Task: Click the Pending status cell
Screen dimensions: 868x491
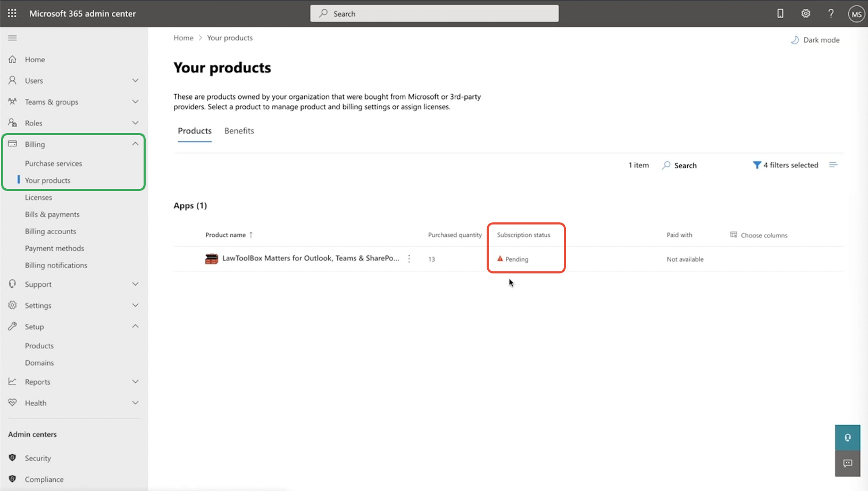Action: [x=513, y=259]
